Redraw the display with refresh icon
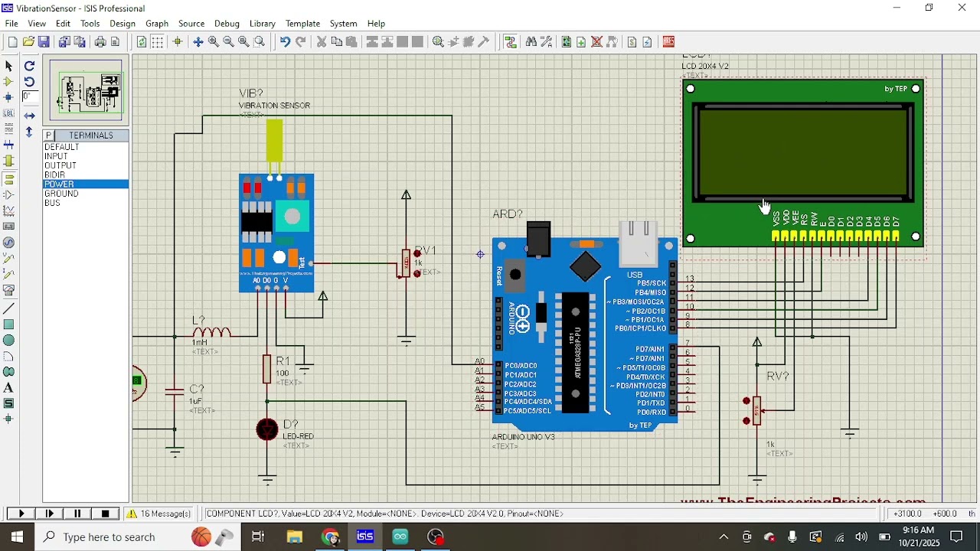The height and width of the screenshot is (551, 980). point(142,42)
